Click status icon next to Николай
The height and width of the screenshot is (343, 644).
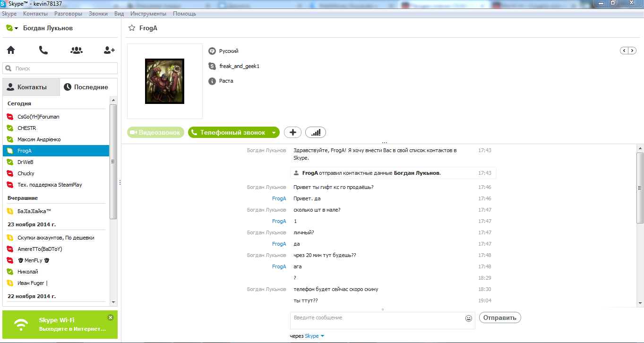pos(10,272)
